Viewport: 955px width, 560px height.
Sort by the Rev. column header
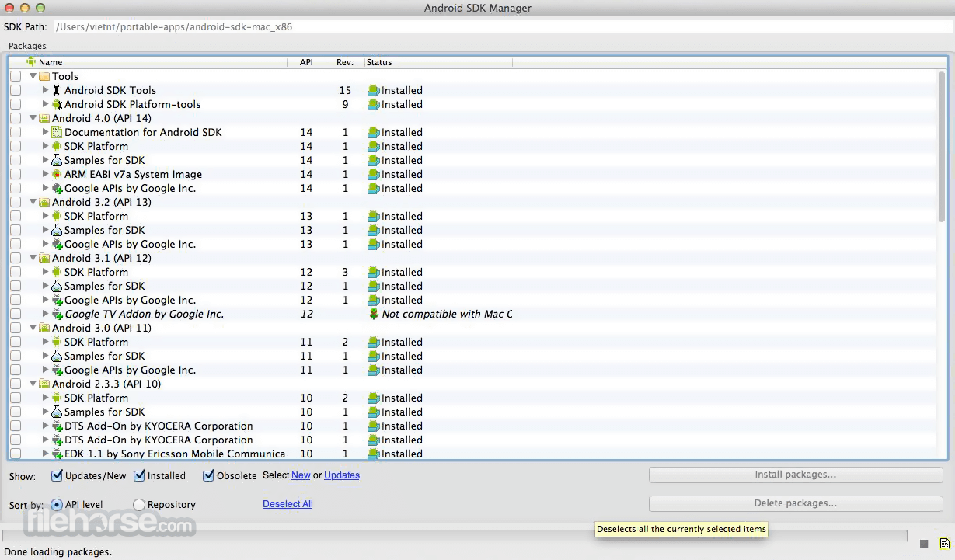345,62
